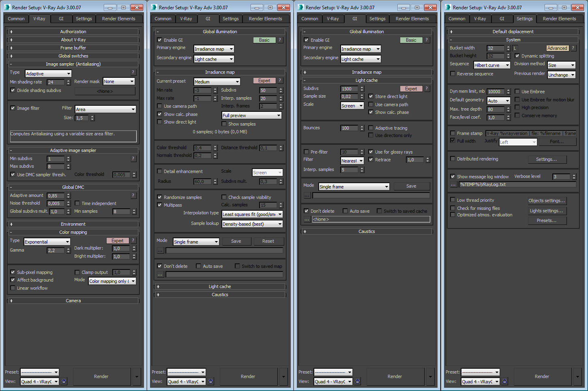
Task: Click the Max subdivs spinner arrows
Action: (68, 167)
